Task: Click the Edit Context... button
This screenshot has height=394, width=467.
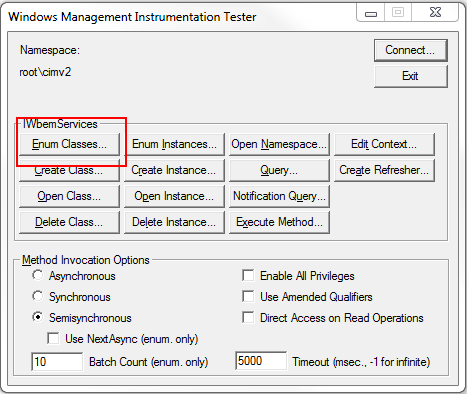Action: [384, 144]
